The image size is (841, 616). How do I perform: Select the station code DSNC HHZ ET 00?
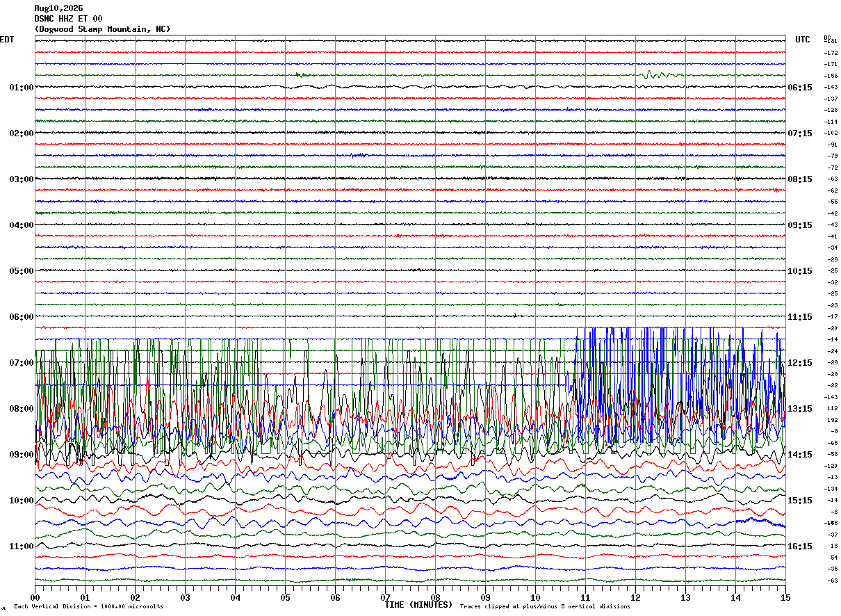click(68, 19)
